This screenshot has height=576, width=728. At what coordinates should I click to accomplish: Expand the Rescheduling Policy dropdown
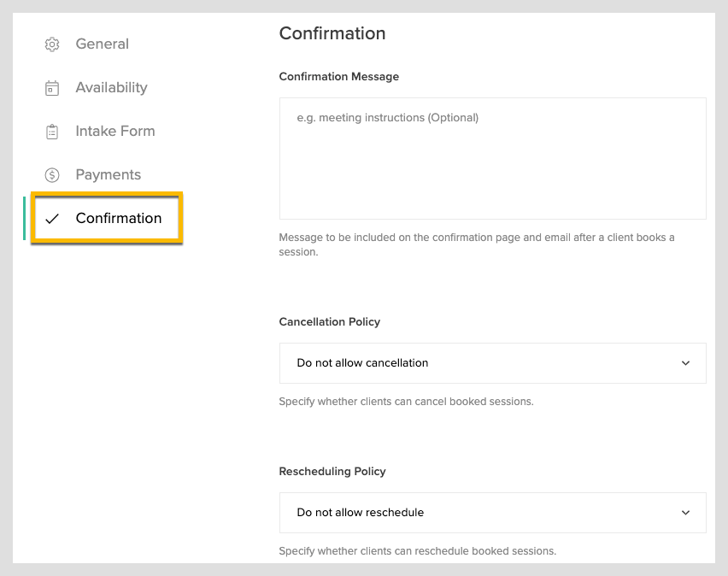tap(493, 513)
